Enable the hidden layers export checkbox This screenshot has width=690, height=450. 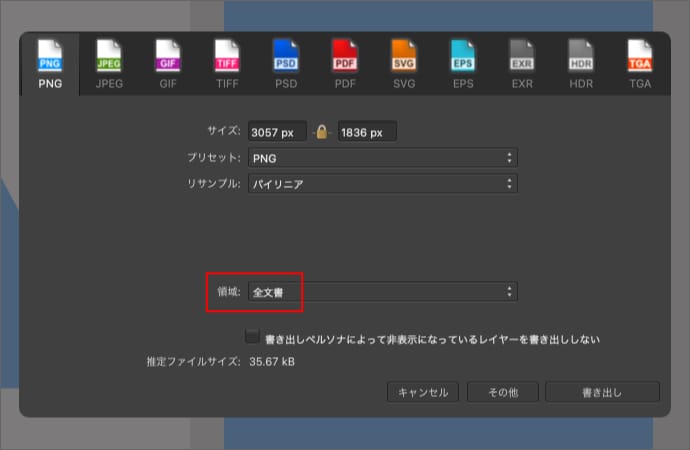coord(252,338)
